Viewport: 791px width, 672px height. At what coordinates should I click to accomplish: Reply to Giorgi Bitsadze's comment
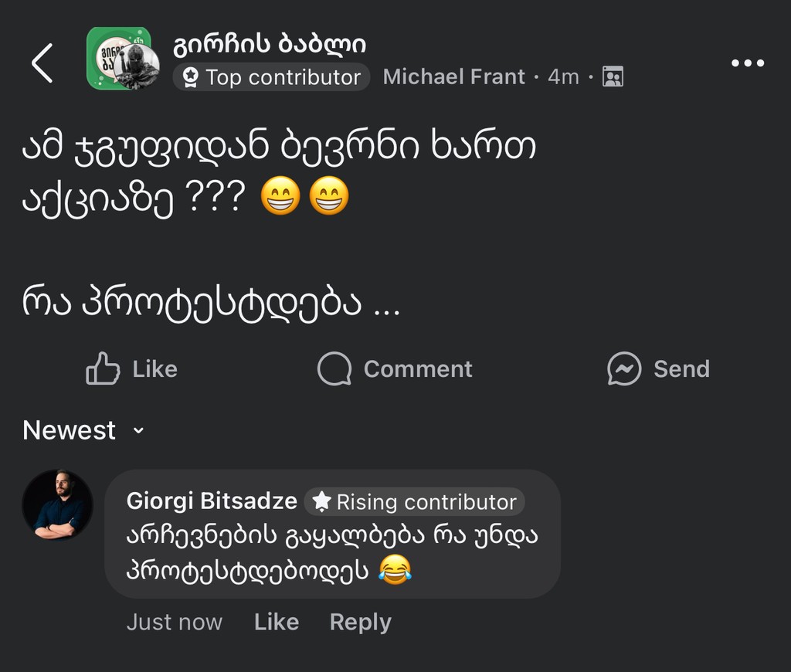tap(360, 622)
